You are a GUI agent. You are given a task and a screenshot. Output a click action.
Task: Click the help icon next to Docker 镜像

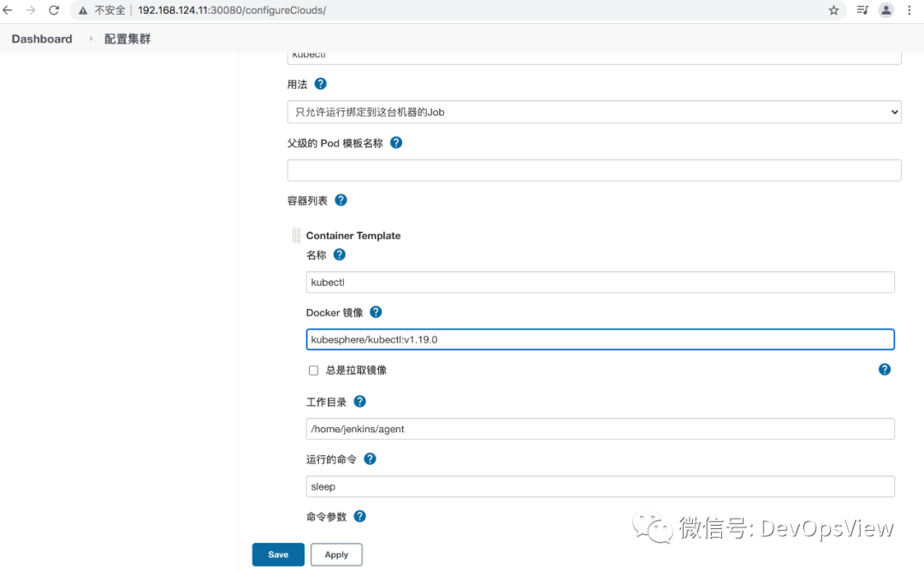pyautogui.click(x=376, y=312)
